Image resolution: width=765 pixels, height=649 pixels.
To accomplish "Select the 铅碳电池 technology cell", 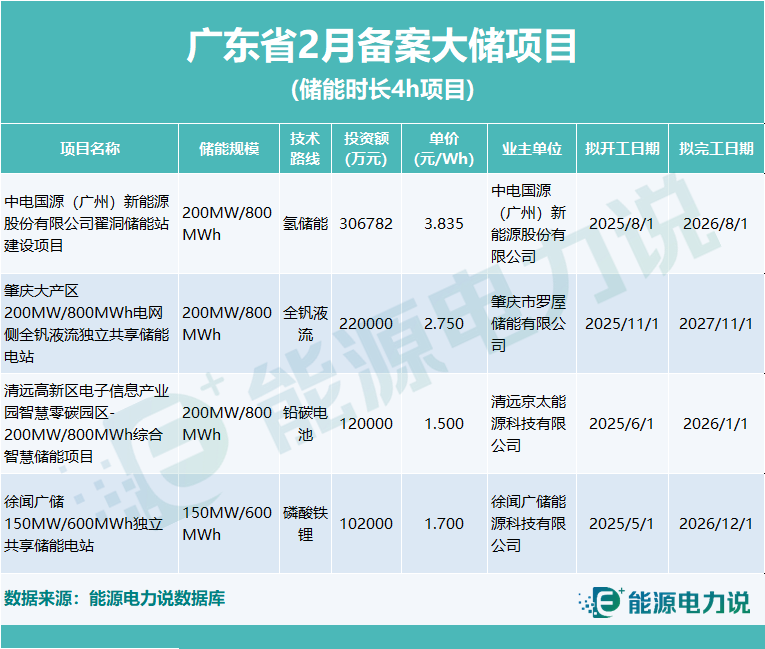I will tap(305, 423).
